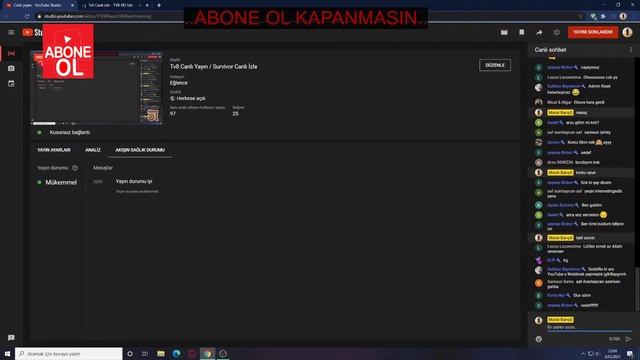This screenshot has width=640, height=360.
Task: Switch to the YAYIN AYARLARI tab
Action: [54, 150]
